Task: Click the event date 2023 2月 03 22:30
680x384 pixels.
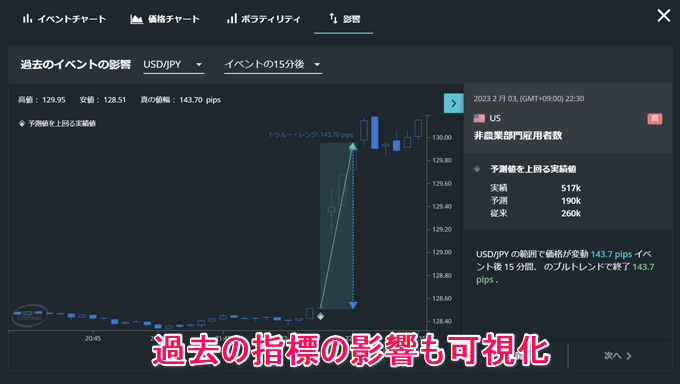Action: coord(529,98)
